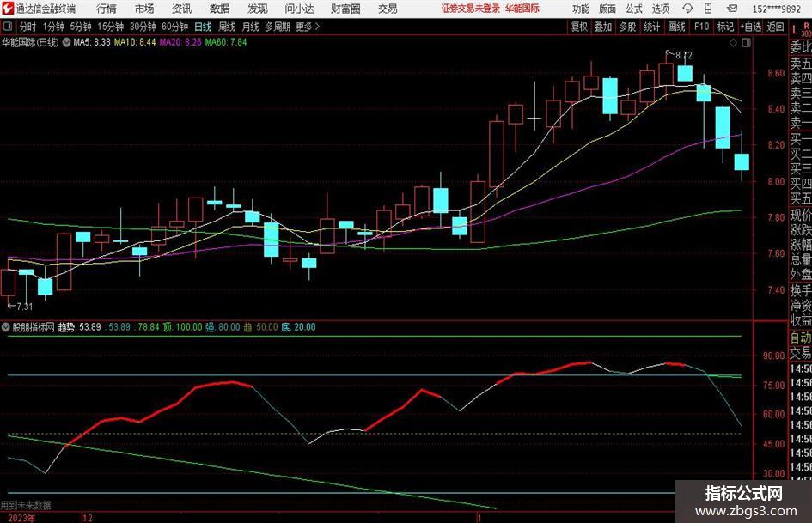Open the 财富圈 menu
The width and height of the screenshot is (812, 523).
pos(345,9)
